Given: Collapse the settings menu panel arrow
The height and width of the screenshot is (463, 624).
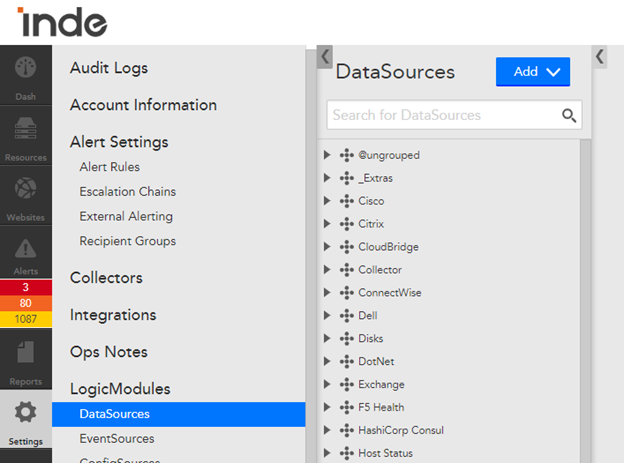Looking at the screenshot, I should tap(325, 57).
